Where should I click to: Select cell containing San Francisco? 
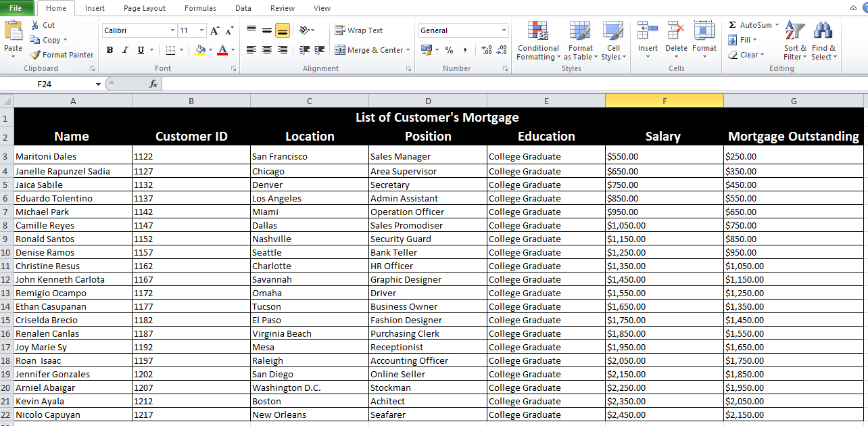click(x=310, y=156)
